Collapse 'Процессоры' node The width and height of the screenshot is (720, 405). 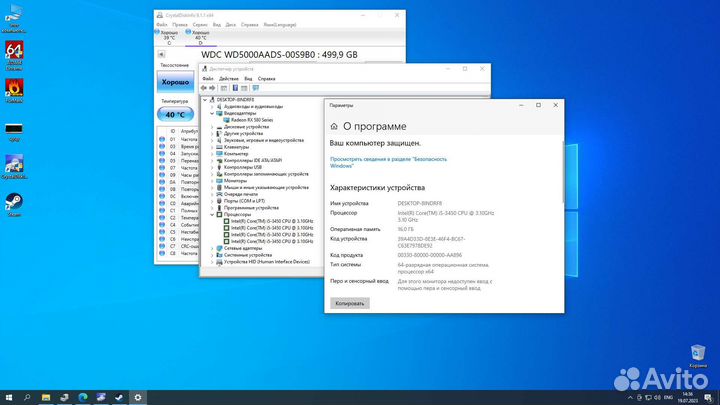(212, 214)
